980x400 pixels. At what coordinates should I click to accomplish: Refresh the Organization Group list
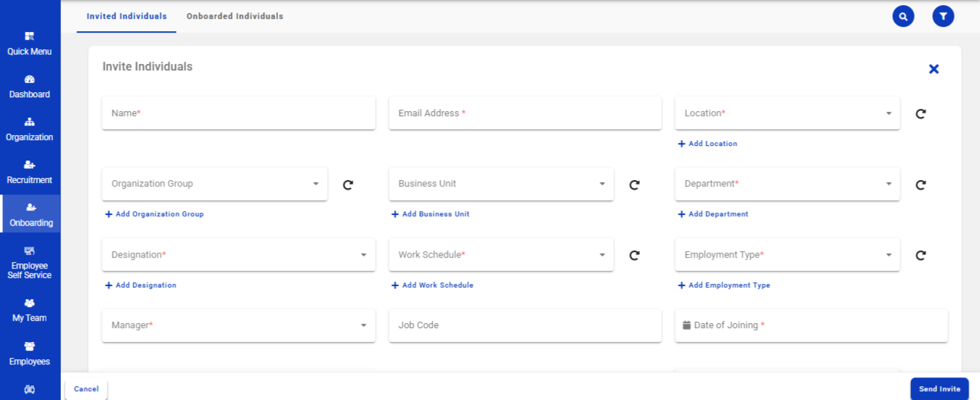point(348,185)
